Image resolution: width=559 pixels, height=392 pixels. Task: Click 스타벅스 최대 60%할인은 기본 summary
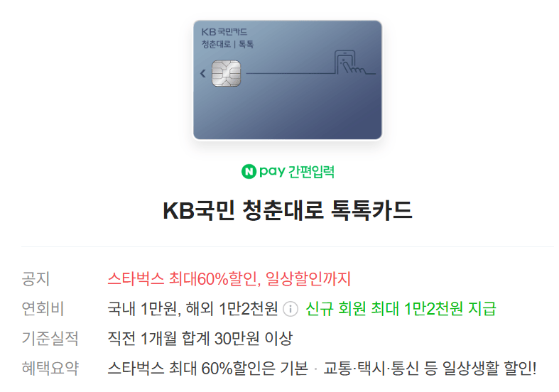208,368
